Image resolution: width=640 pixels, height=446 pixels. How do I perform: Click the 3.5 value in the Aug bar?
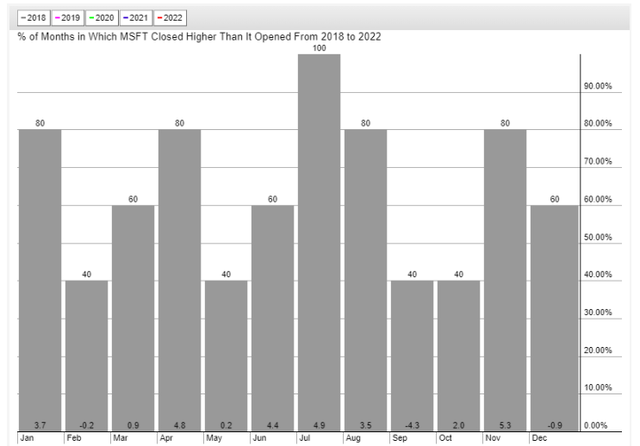[366, 425]
